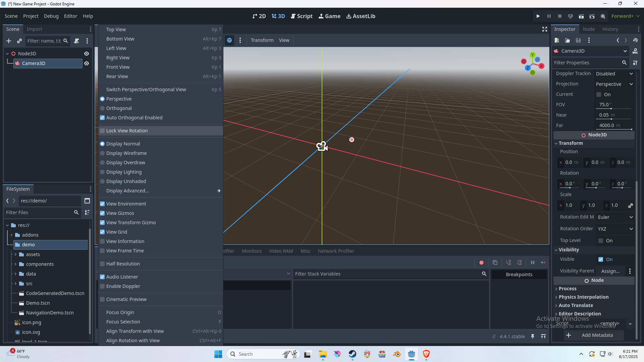Click the Run Project play icon
This screenshot has height=362, width=644.
538,16
